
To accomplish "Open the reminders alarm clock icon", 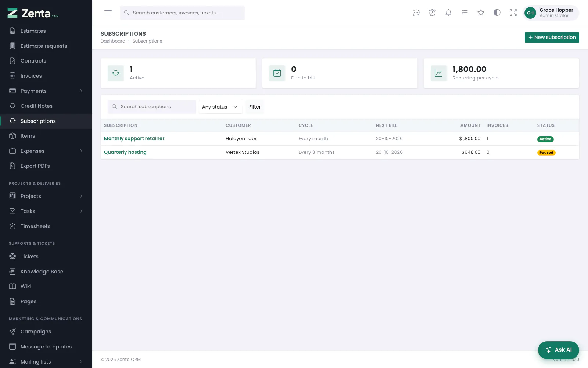I will (432, 13).
